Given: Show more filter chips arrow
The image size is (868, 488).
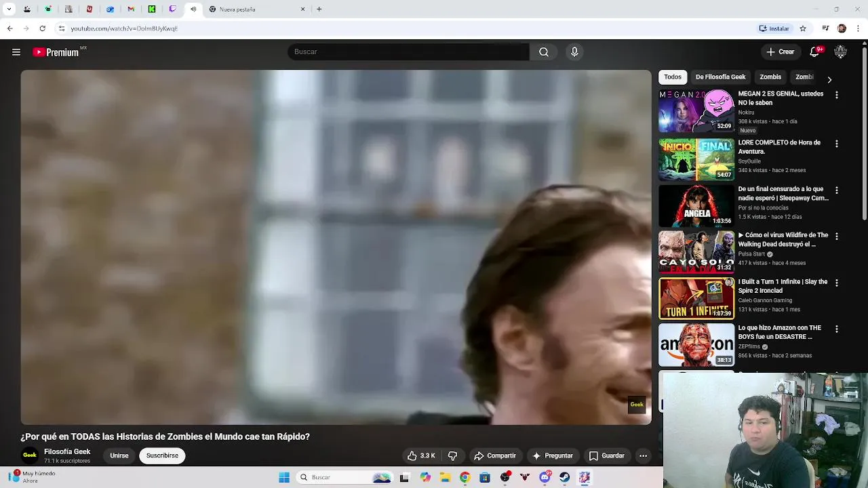Looking at the screenshot, I should click(829, 80).
